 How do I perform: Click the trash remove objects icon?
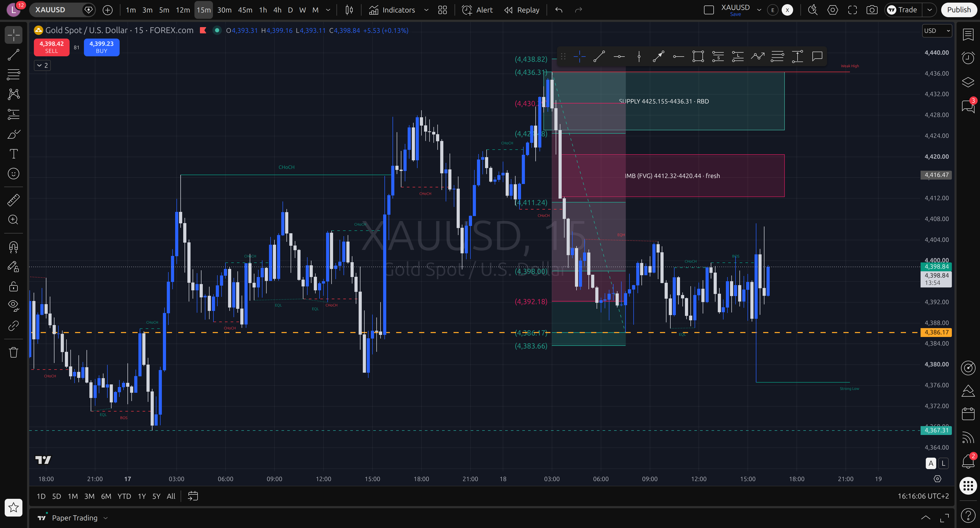click(x=14, y=352)
